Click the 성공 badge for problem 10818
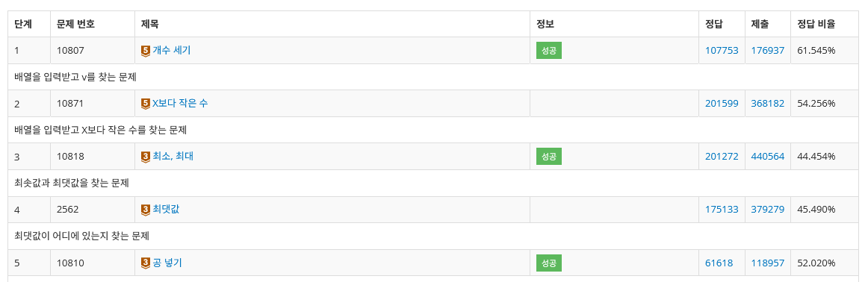Viewport: 868px width, 282px height. click(x=548, y=157)
